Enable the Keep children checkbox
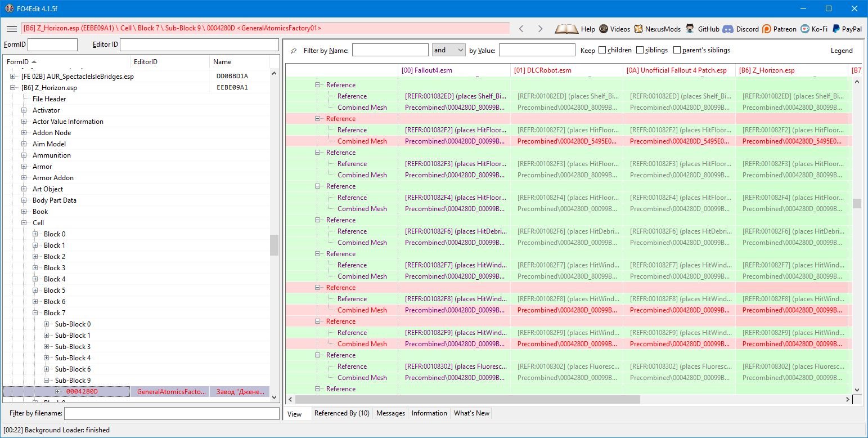868x438 pixels. tap(602, 50)
